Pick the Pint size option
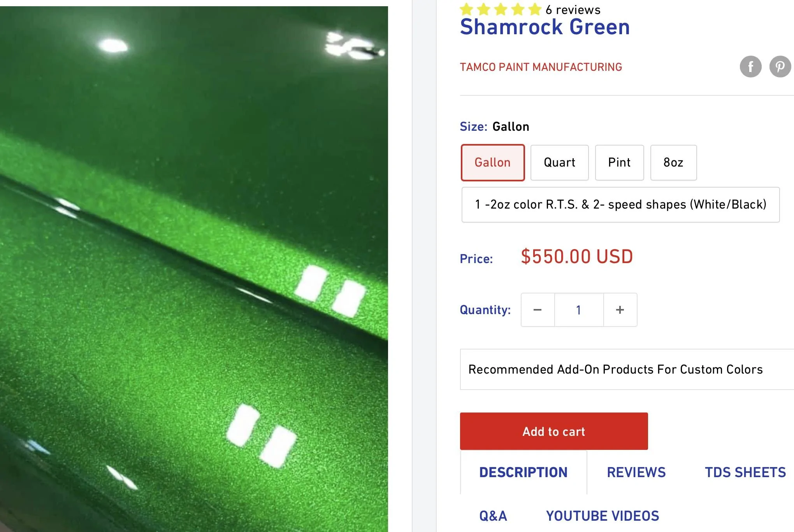This screenshot has height=532, width=794. click(x=619, y=163)
